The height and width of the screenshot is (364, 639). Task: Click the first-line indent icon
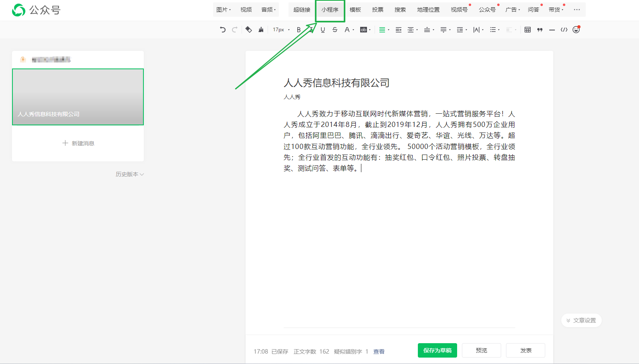tap(399, 30)
